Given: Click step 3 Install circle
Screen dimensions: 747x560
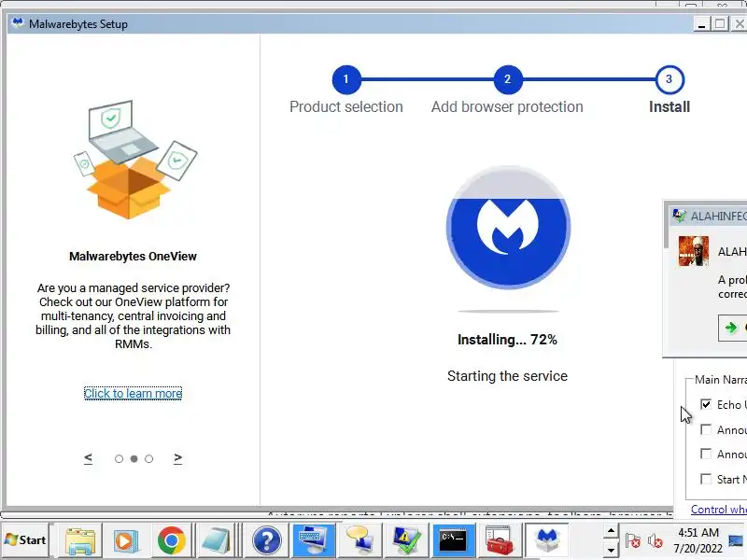Looking at the screenshot, I should click(x=669, y=79).
